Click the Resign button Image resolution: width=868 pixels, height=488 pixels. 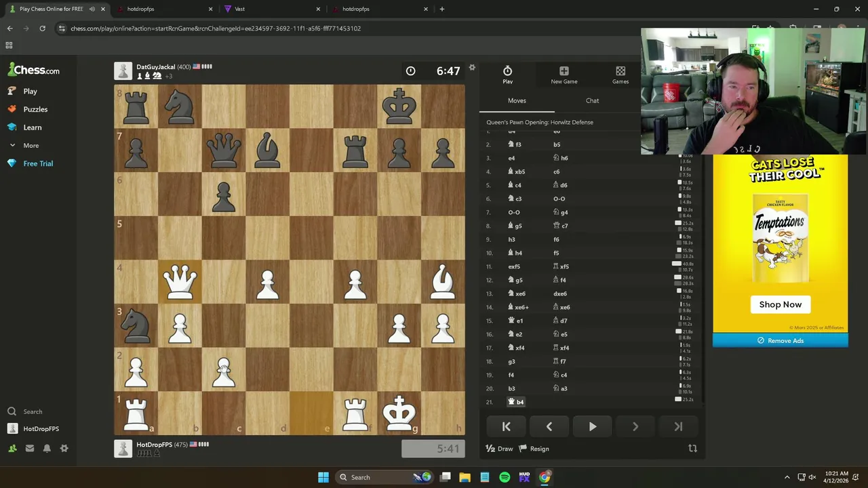534,449
